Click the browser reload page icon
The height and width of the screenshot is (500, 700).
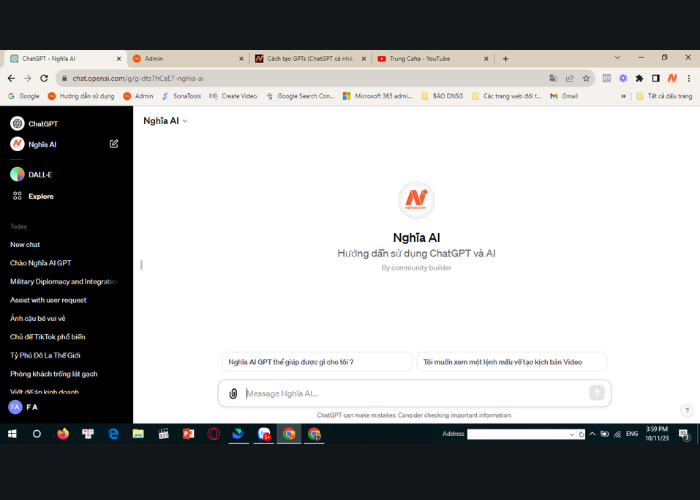pyautogui.click(x=44, y=78)
